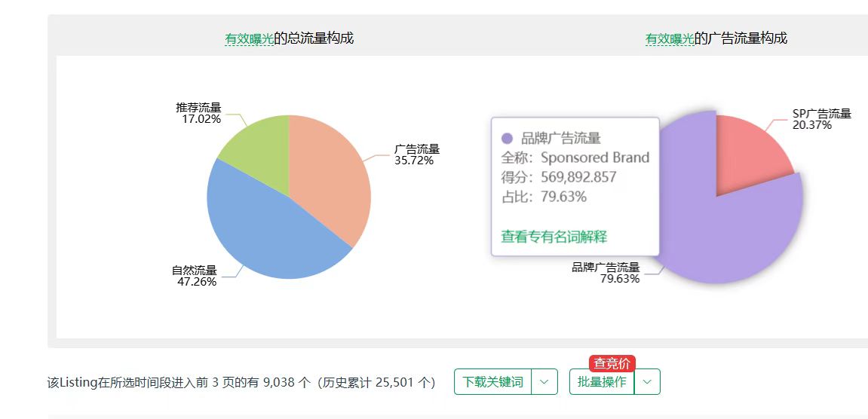Click 有效曝光 link in 广告流量构成 title
Image resolution: width=868 pixels, height=419 pixels.
(x=670, y=38)
